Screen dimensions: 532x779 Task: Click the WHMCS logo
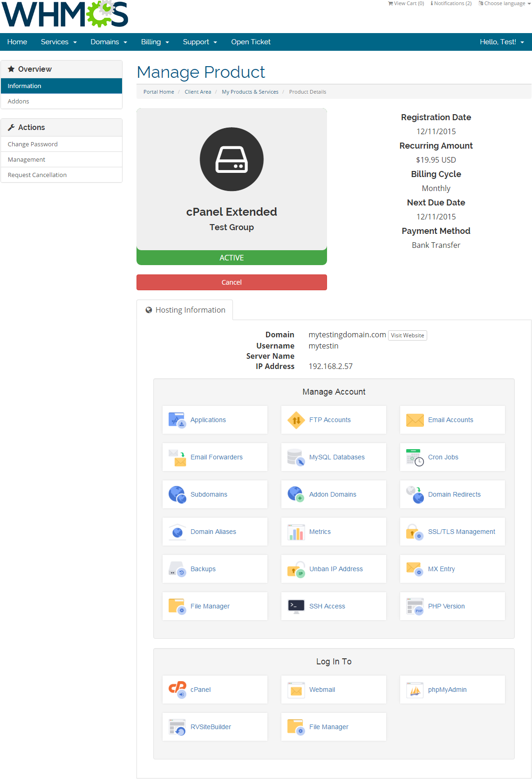coord(65,14)
